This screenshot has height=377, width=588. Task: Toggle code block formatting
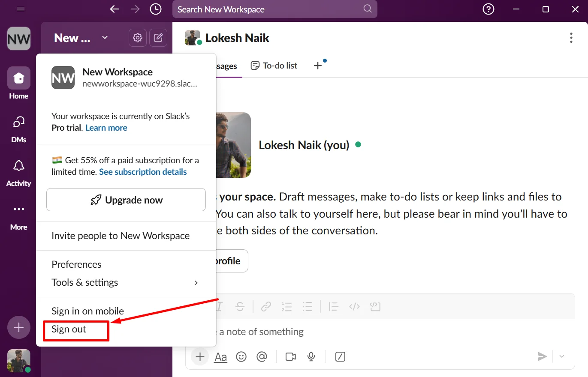point(375,307)
